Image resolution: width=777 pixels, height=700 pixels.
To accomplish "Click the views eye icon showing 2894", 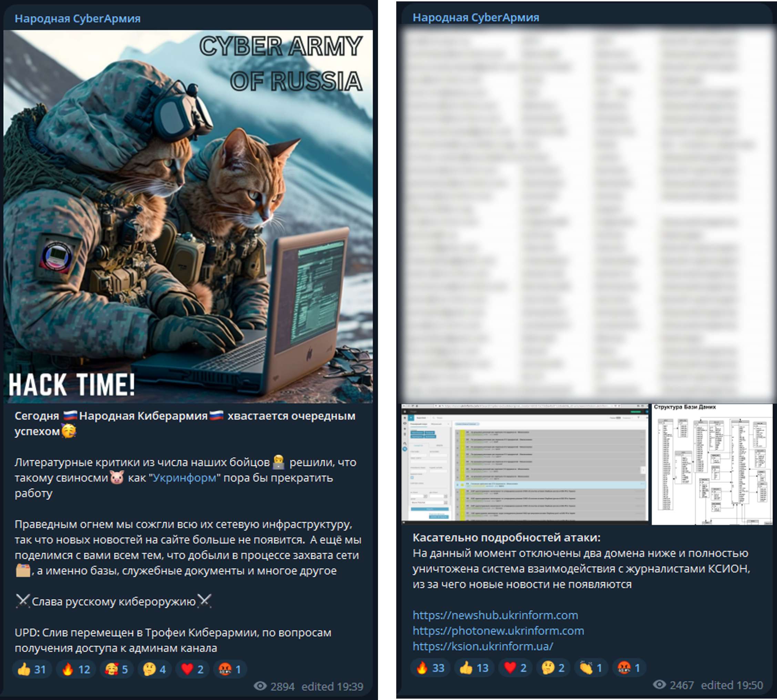I will pyautogui.click(x=260, y=686).
